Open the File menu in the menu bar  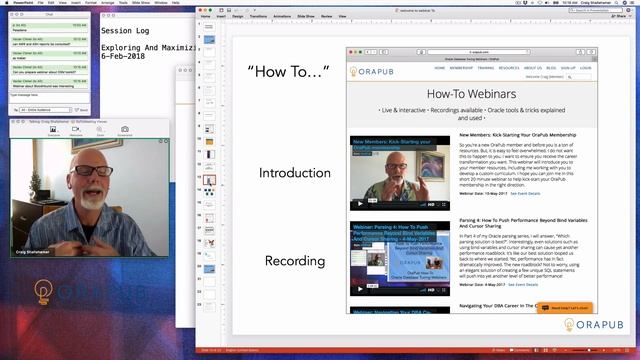coord(41,2)
